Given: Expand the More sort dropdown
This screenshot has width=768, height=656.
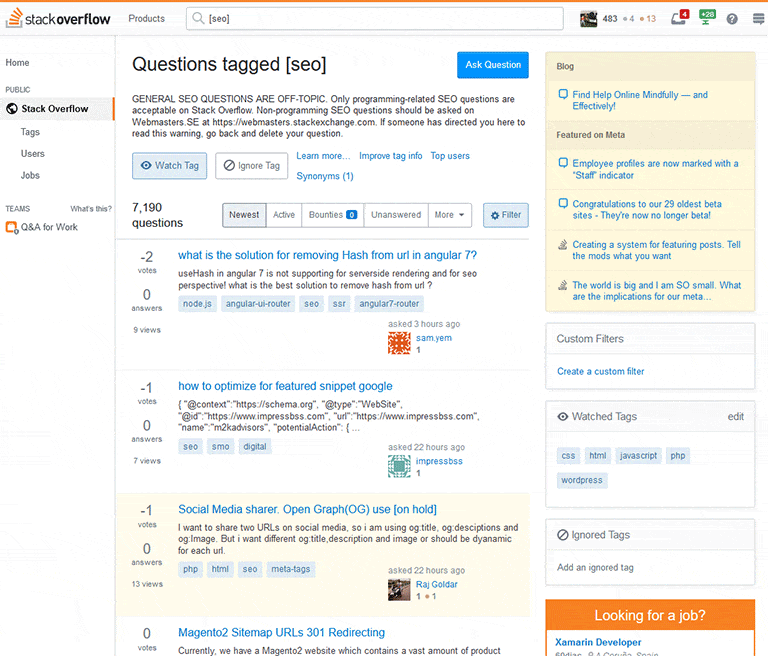Looking at the screenshot, I should click(450, 215).
